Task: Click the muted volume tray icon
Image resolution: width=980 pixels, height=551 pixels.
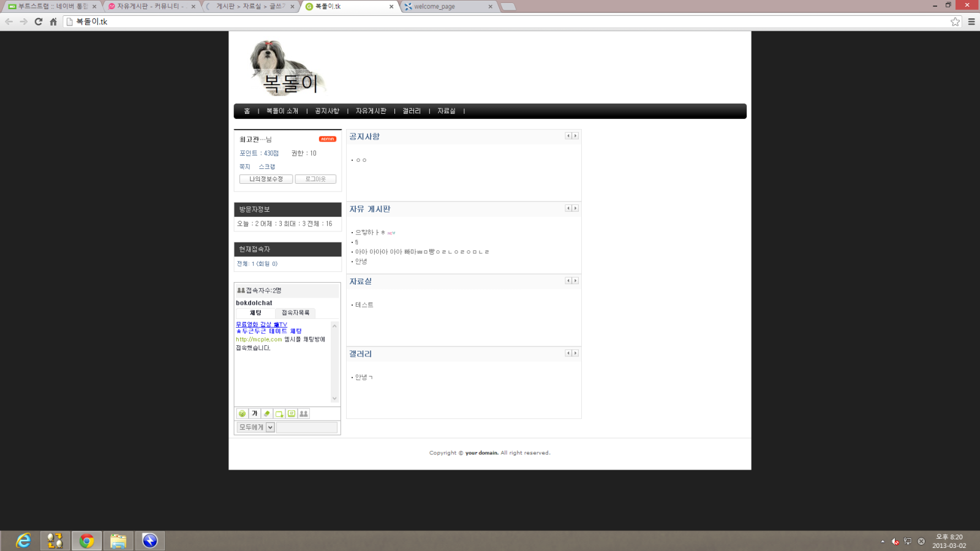Action: click(895, 541)
